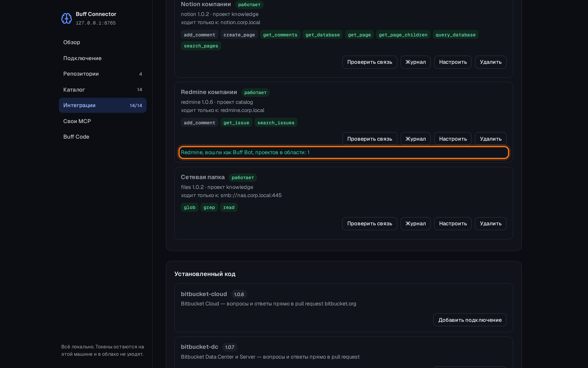Open Журнал for Redmine компании
This screenshot has width=588, height=368.
point(415,139)
